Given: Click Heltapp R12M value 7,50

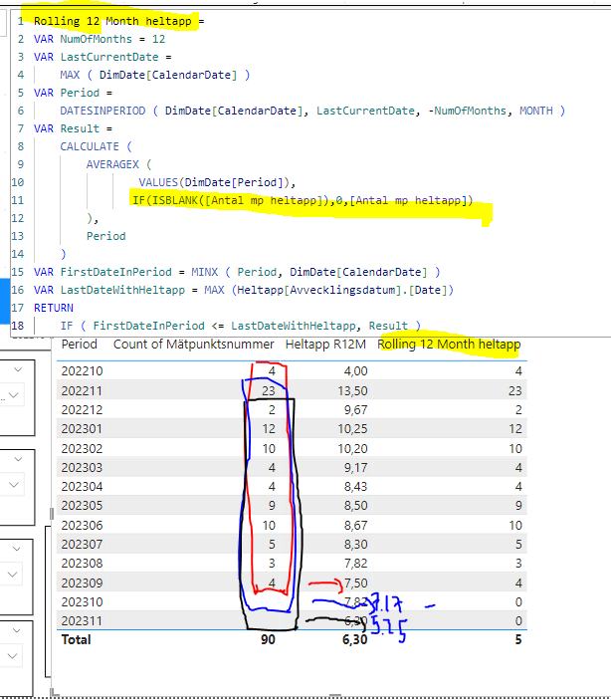Looking at the screenshot, I should tap(355, 583).
